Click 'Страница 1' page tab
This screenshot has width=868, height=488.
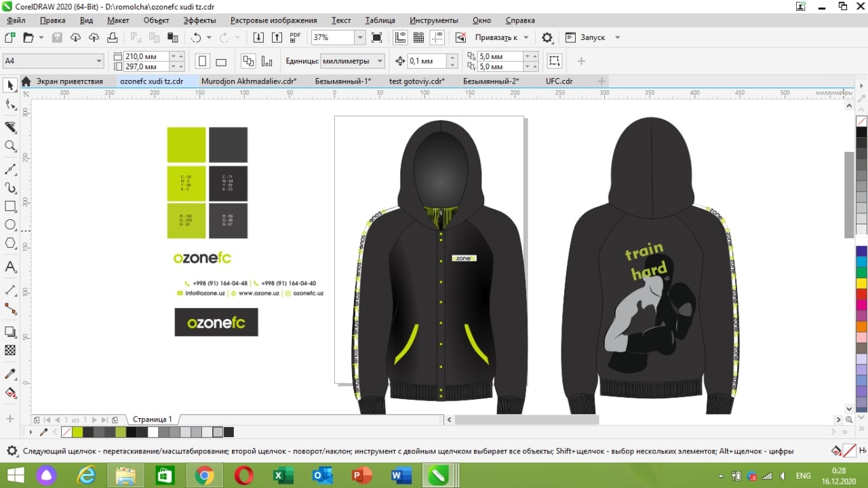coord(152,419)
